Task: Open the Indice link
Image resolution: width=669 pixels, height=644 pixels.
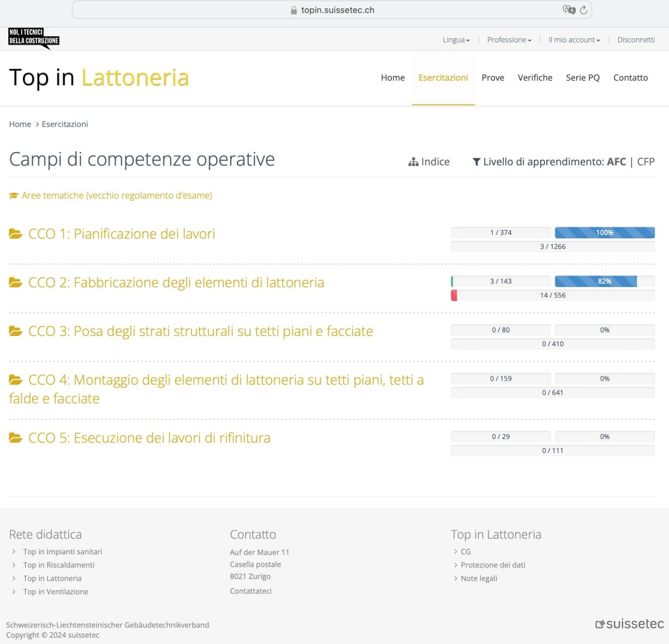Action: (x=429, y=162)
